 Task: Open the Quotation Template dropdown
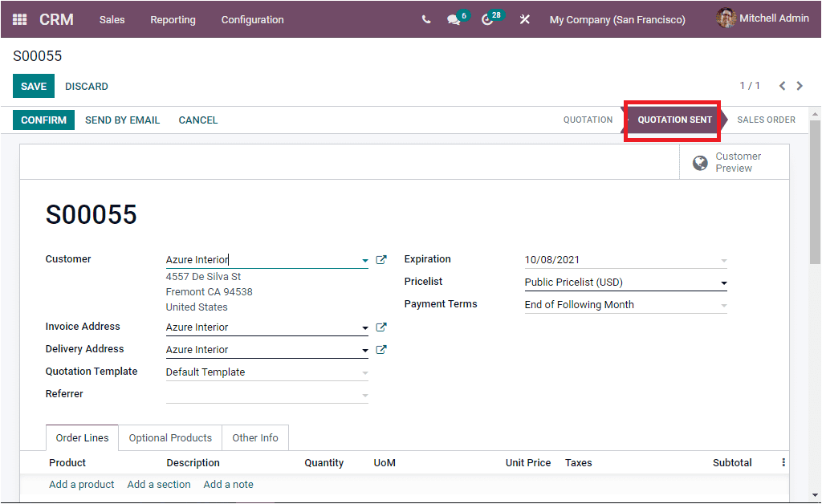point(365,372)
